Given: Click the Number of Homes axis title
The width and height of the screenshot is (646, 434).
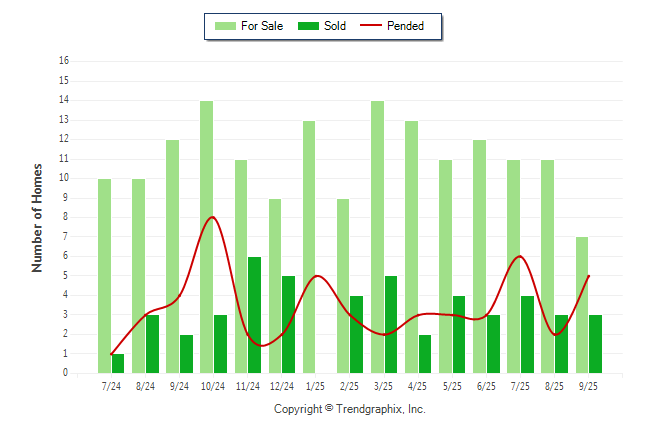Looking at the screenshot, I should (x=38, y=217).
